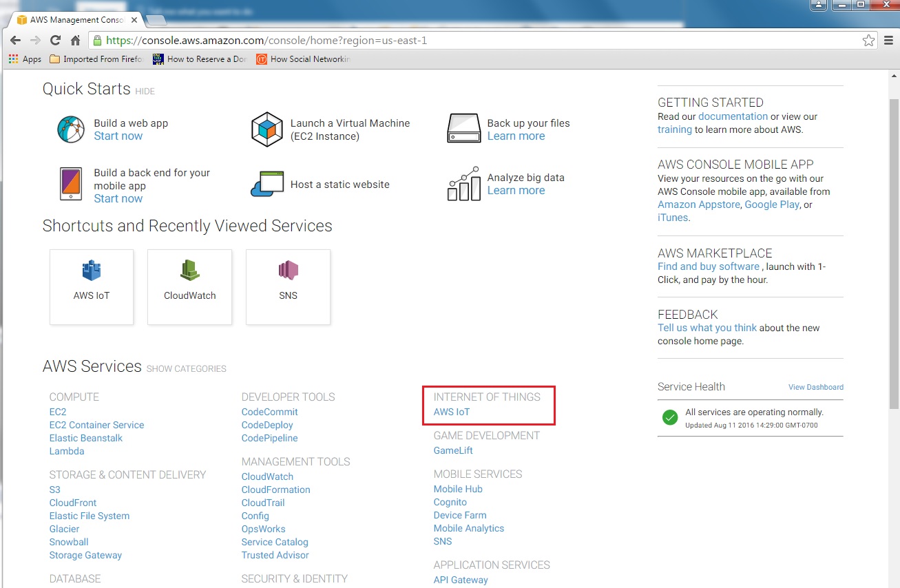
Task: Click the static website cloud icon
Action: click(x=267, y=184)
